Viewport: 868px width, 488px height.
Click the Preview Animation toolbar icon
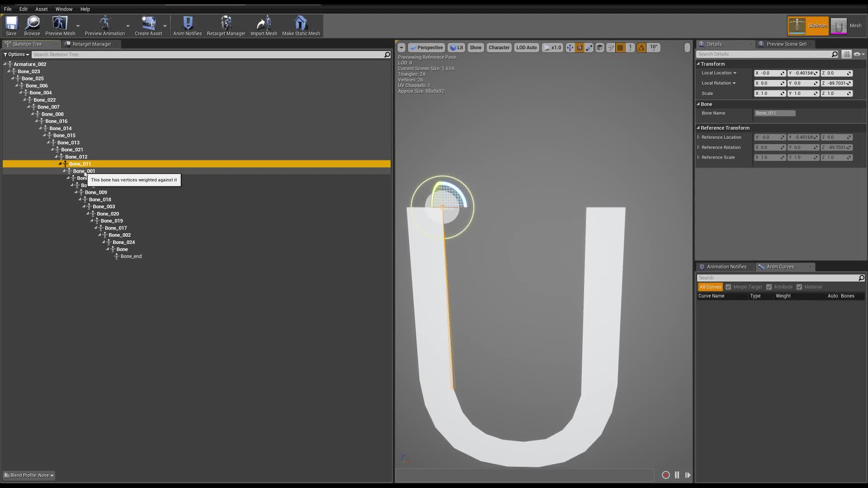tap(105, 26)
